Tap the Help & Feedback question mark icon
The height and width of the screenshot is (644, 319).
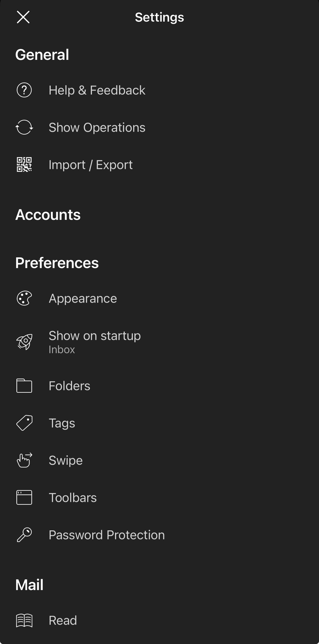point(24,90)
